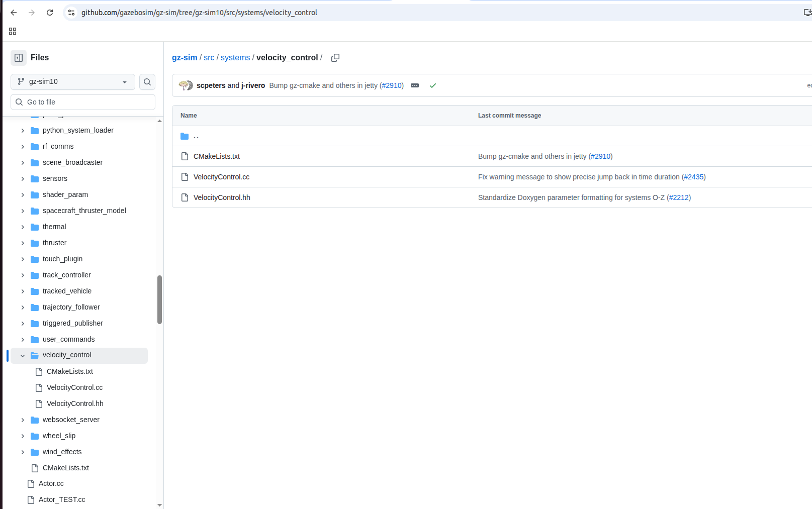Screen dimensions: 812x509
Task: Click the scpeters commit avatar
Action: (x=186, y=85)
